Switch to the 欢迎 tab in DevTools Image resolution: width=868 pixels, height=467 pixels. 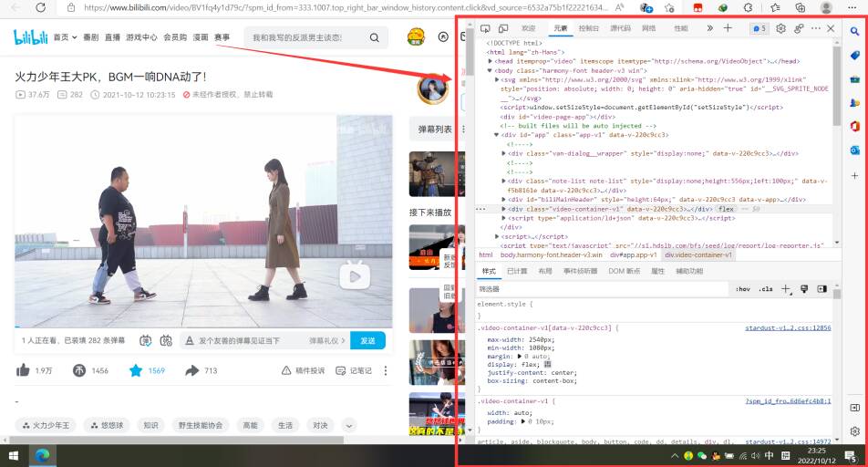[528, 28]
